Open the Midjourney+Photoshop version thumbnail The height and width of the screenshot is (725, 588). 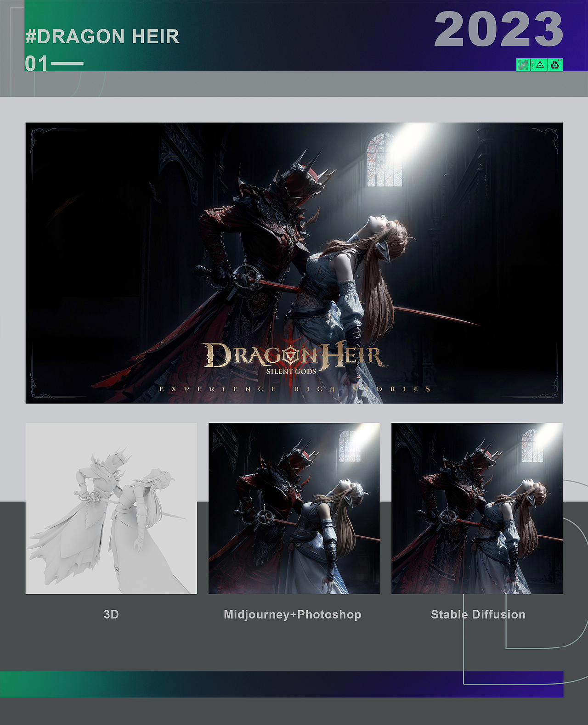coord(294,508)
